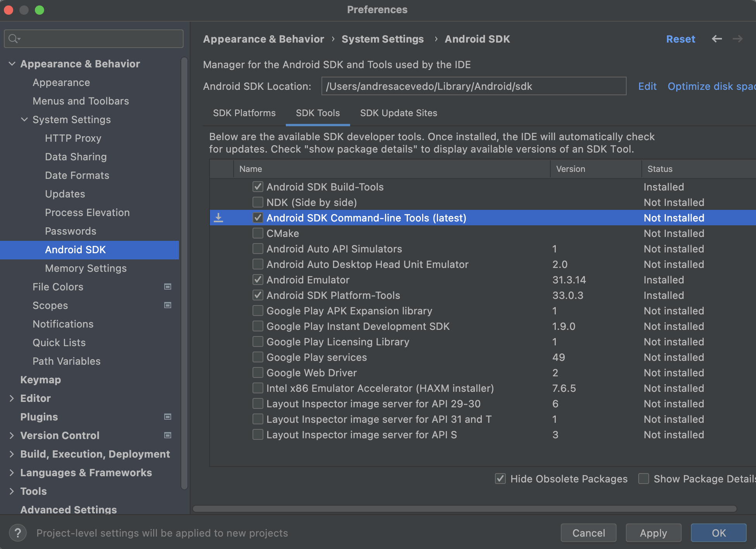Click version 31.3.14 of Android Emulator
This screenshot has height=549, width=756.
(569, 280)
